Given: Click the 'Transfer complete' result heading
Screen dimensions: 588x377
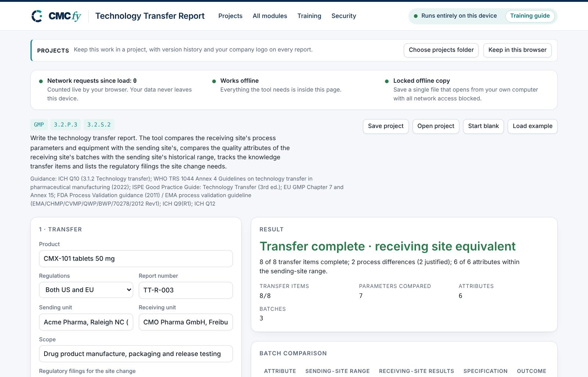Looking at the screenshot, I should coord(387,246).
